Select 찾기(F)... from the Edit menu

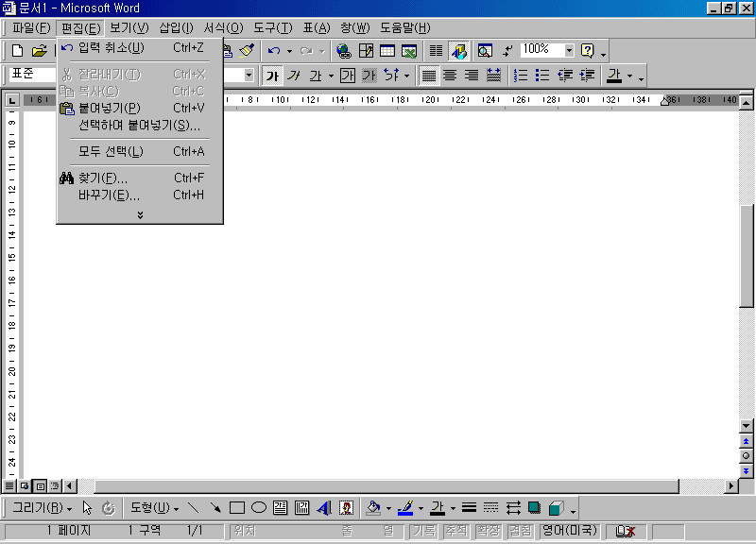point(140,178)
